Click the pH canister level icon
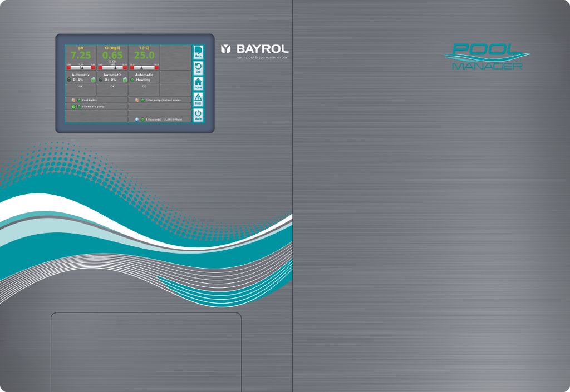Image resolution: width=570 pixels, height=392 pixels. click(94, 80)
